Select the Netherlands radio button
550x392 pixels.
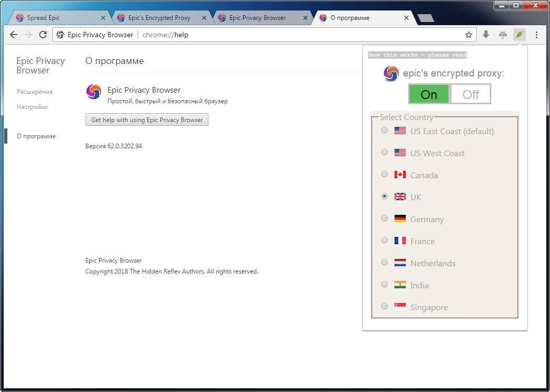pyautogui.click(x=384, y=262)
